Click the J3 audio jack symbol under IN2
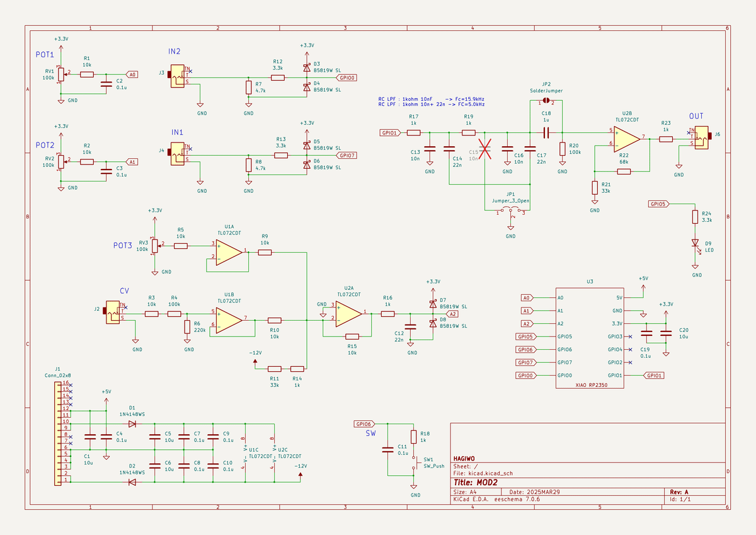The width and height of the screenshot is (756, 535). point(176,76)
